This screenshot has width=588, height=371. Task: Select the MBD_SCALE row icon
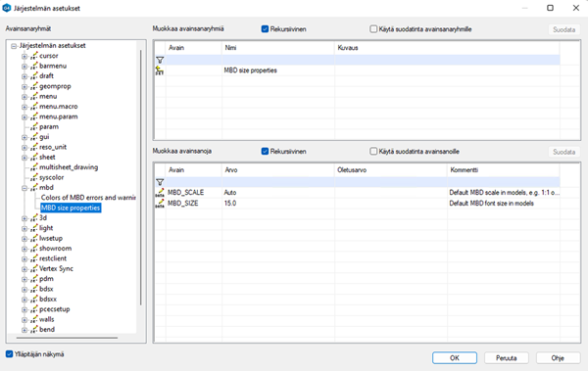pos(160,193)
